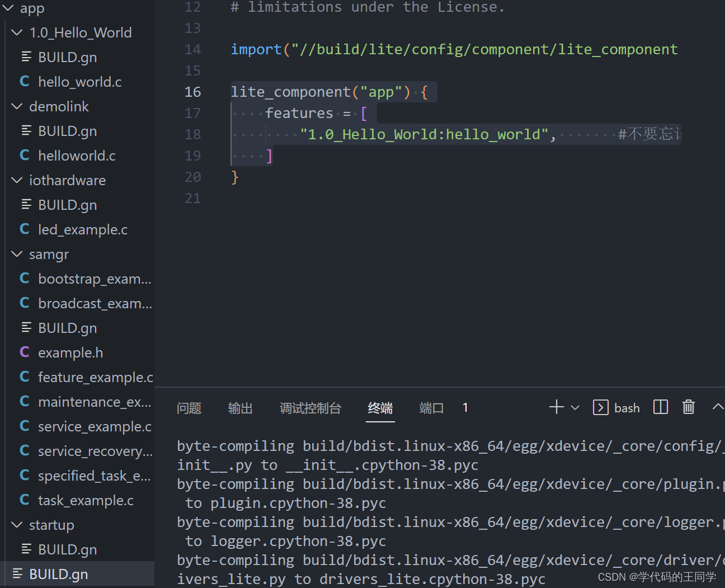The image size is (725, 588).
Task: Open service_example.c in samgr
Action: tap(95, 426)
